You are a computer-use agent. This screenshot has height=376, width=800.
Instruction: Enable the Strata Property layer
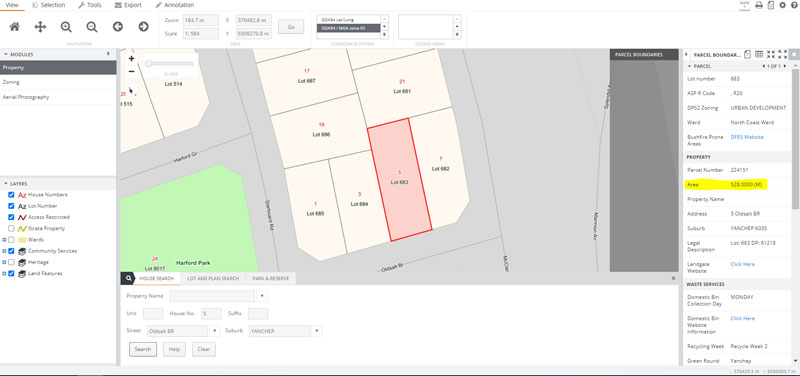pyautogui.click(x=11, y=229)
